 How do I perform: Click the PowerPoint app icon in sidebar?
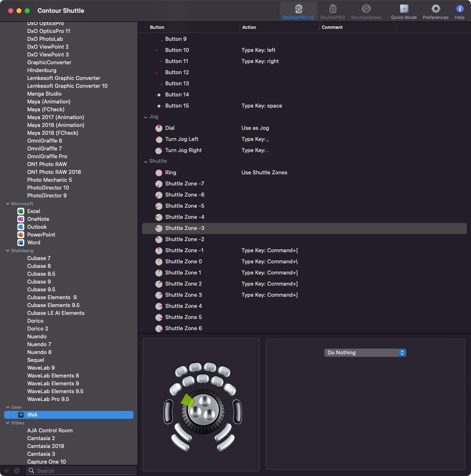coord(21,234)
